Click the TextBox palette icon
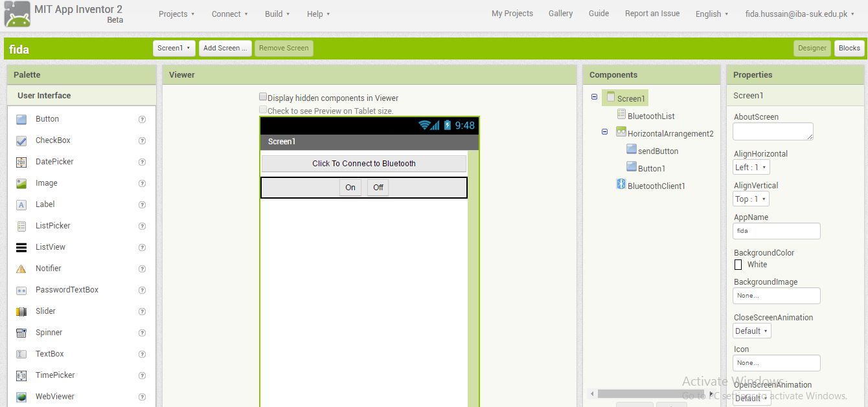This screenshot has height=407, width=868. click(x=21, y=354)
